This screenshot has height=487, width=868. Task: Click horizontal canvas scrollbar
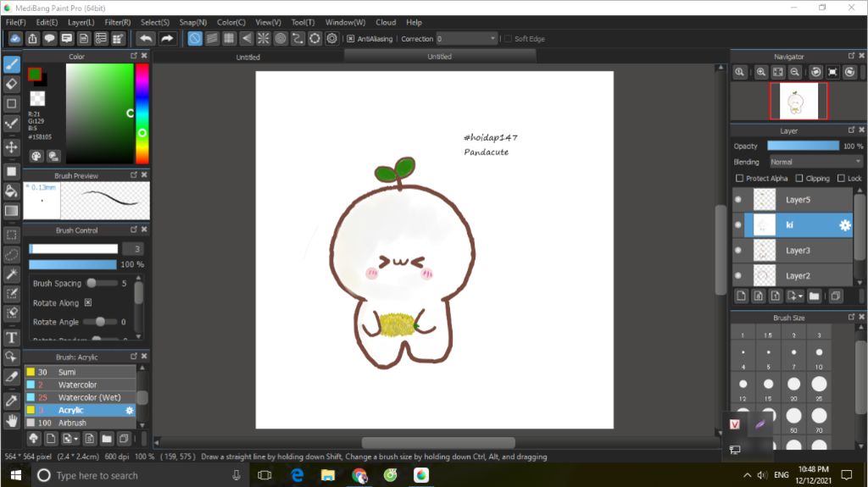tap(438, 442)
